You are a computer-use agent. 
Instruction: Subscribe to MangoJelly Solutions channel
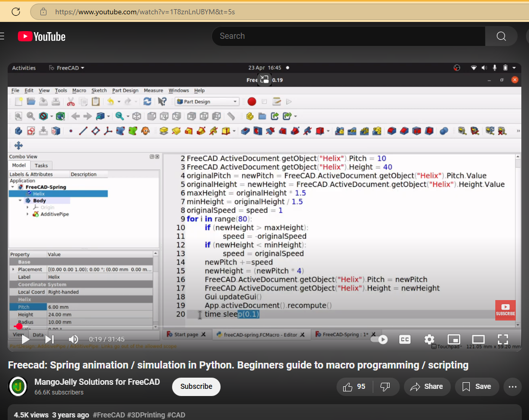click(x=196, y=387)
